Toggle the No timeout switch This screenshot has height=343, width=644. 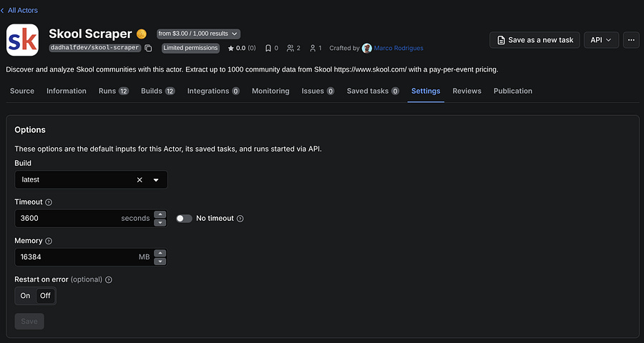pos(184,218)
